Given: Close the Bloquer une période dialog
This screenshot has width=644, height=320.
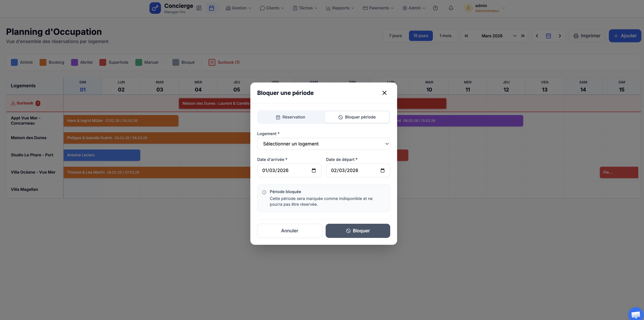Looking at the screenshot, I should (x=384, y=93).
